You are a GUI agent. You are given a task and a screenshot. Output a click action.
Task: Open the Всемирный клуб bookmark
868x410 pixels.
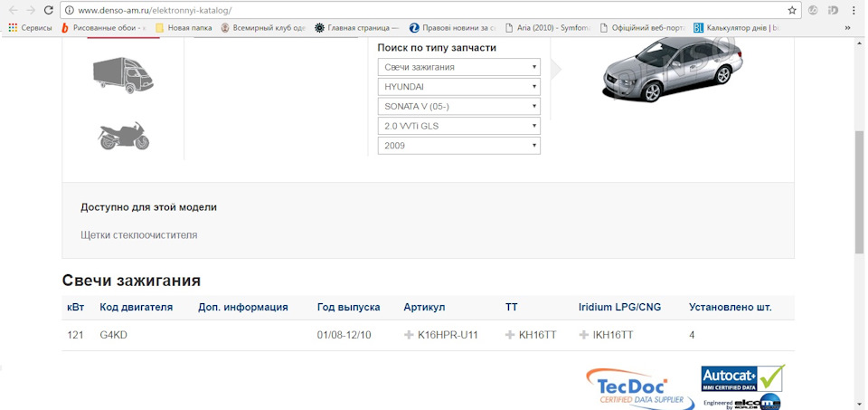pyautogui.click(x=263, y=27)
